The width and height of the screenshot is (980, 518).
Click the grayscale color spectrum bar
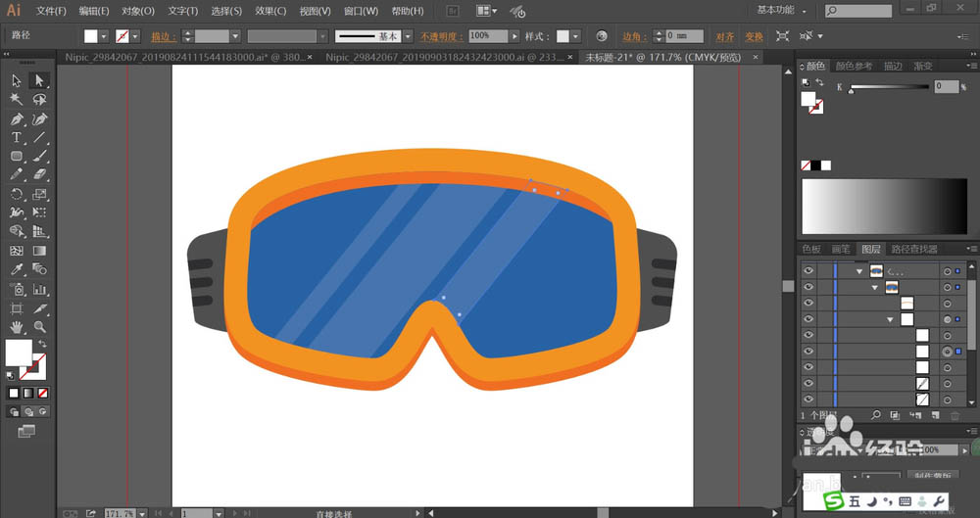[x=884, y=205]
